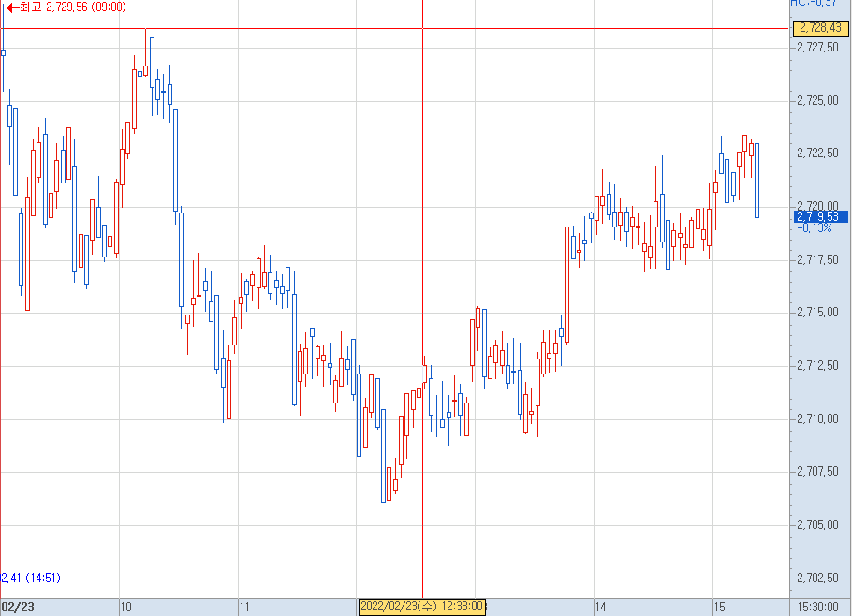Click the 15 o'clock time axis label
The image size is (852, 616).
pyautogui.click(x=719, y=608)
